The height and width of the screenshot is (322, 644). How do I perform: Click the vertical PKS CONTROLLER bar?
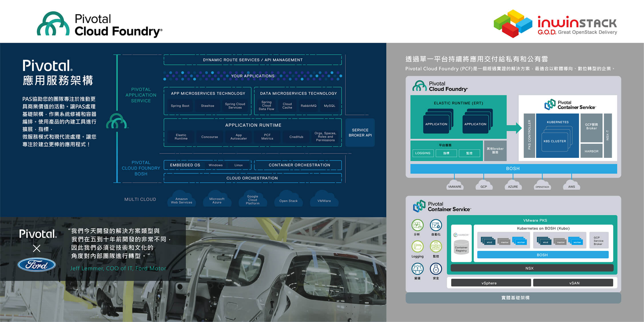click(529, 136)
